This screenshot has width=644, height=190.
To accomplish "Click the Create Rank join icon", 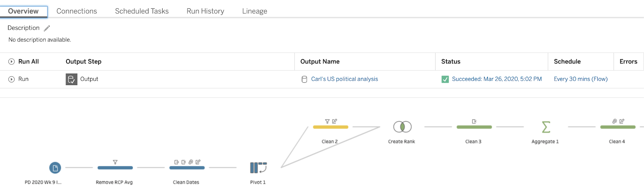I will point(402,127).
